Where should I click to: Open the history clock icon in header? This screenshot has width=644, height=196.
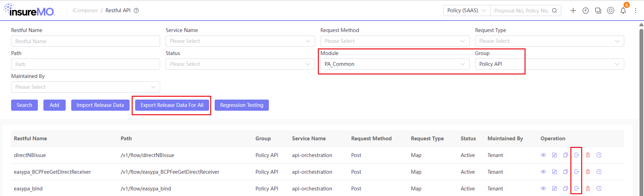[x=586, y=10]
